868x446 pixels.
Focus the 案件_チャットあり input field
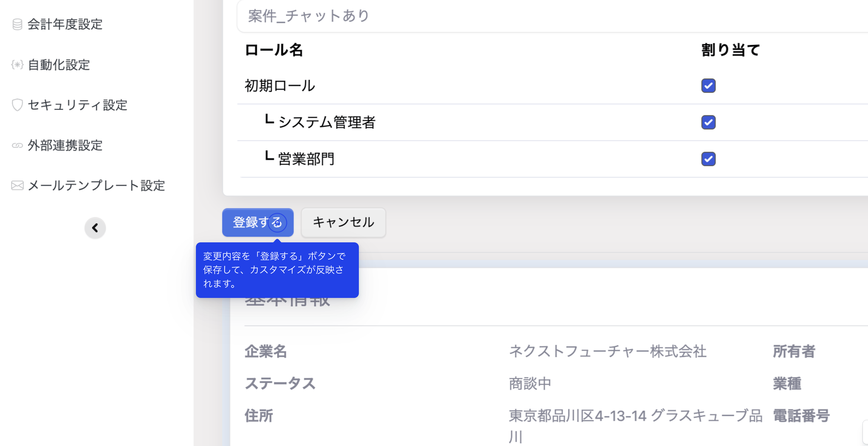tap(552, 16)
